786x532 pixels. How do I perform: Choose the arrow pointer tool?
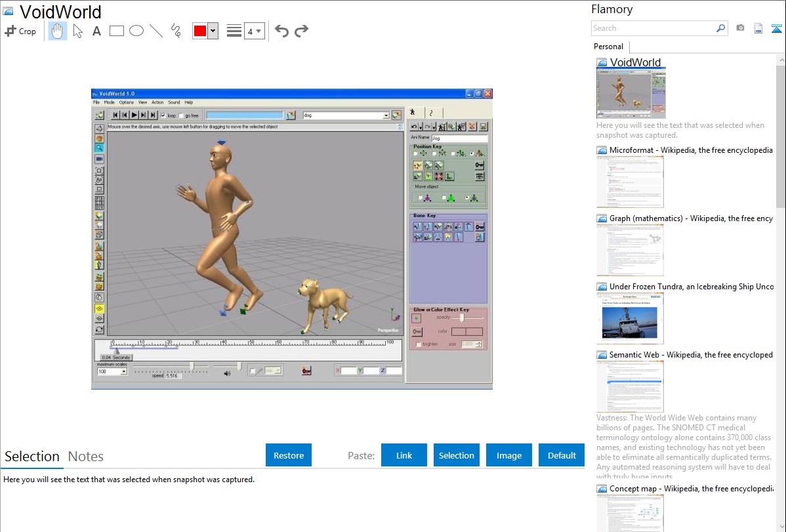point(77,31)
